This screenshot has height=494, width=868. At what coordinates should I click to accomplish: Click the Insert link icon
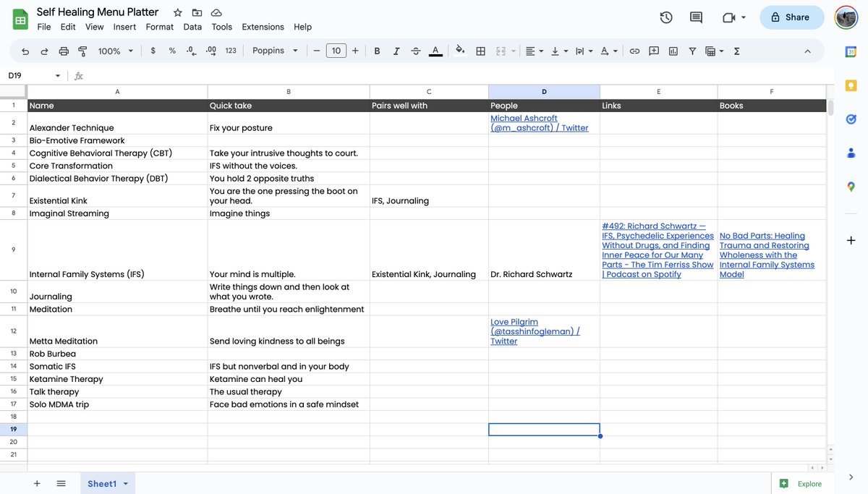634,51
